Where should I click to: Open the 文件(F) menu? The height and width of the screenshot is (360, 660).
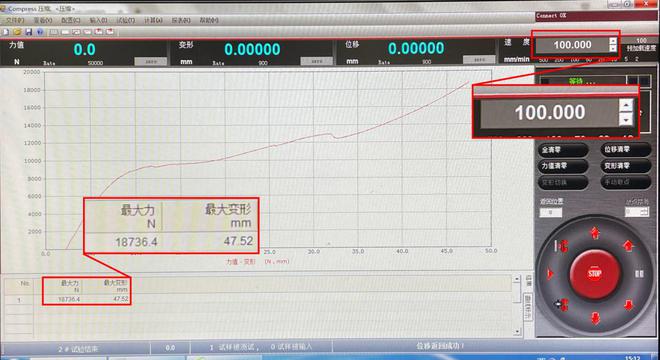(x=15, y=20)
